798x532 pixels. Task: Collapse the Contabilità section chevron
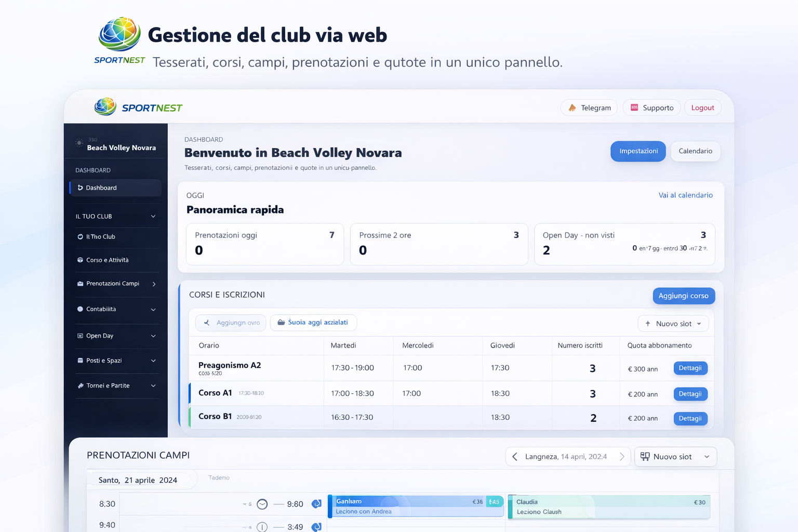pyautogui.click(x=153, y=309)
